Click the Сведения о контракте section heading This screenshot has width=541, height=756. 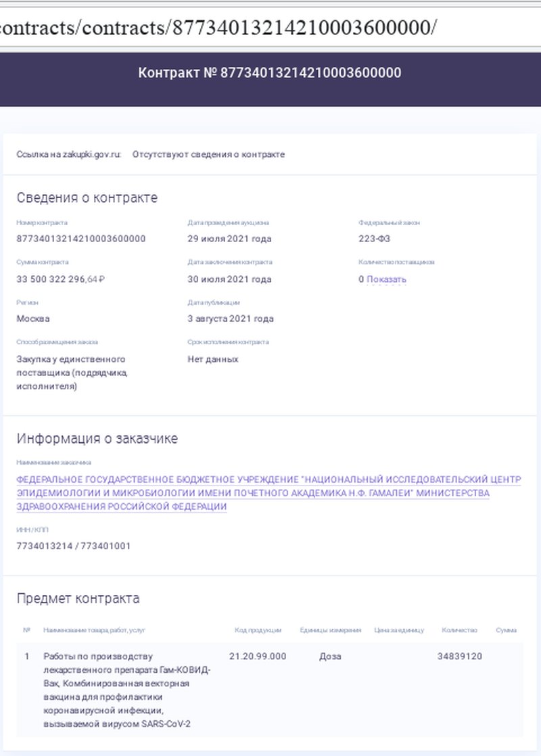click(x=87, y=197)
